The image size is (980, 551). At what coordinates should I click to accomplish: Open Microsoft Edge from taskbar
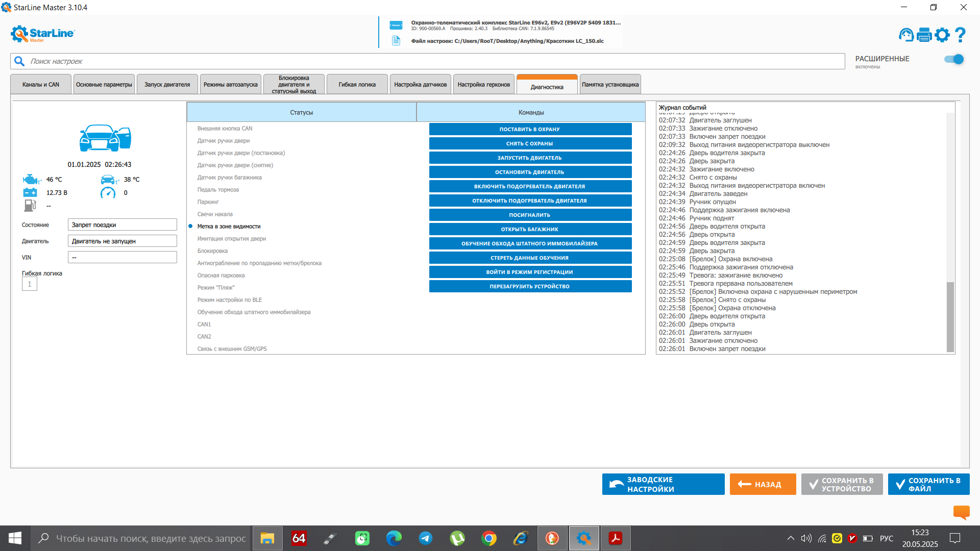point(394,538)
